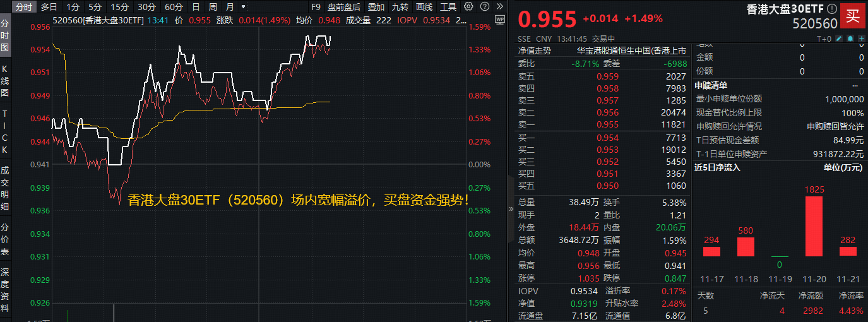Open chart settings gear icon

(x=468, y=7)
